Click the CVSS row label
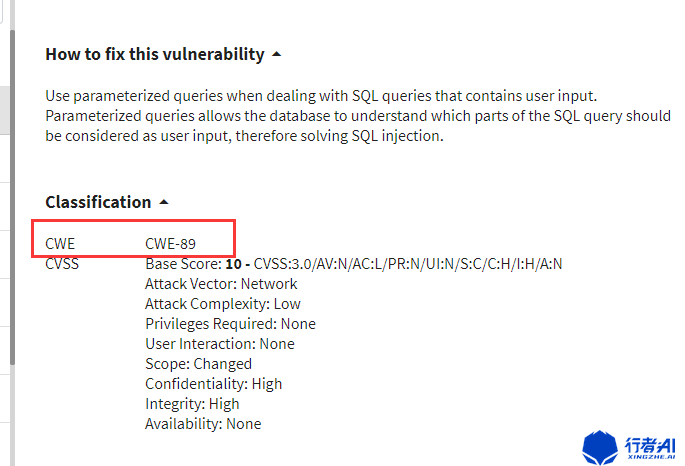 pyautogui.click(x=62, y=264)
